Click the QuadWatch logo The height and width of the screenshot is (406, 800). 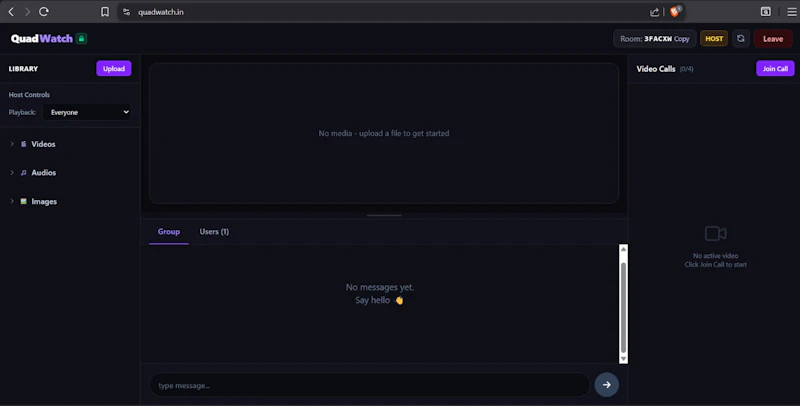(42, 38)
